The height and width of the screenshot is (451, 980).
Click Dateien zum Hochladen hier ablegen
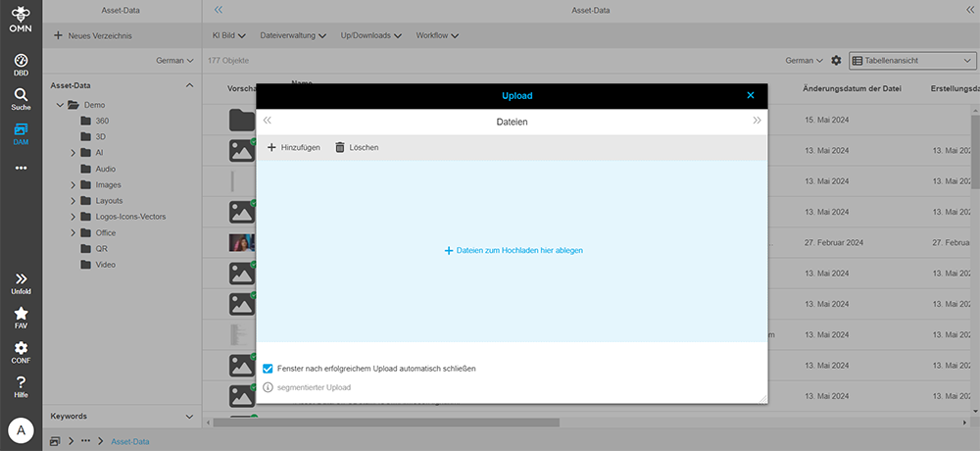(514, 250)
